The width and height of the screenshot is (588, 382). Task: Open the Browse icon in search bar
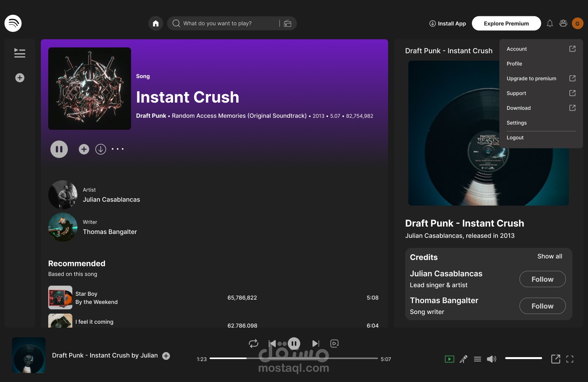(x=288, y=23)
